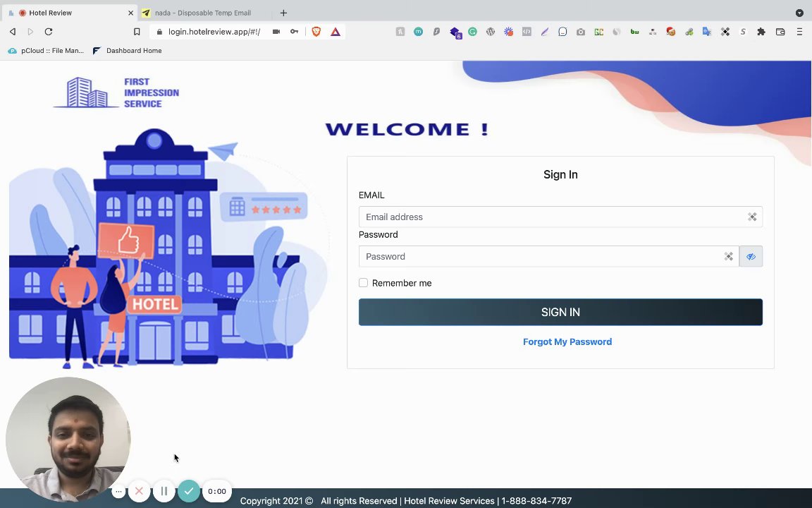
Task: Click the teal 'm' extension icon
Action: (x=419, y=32)
